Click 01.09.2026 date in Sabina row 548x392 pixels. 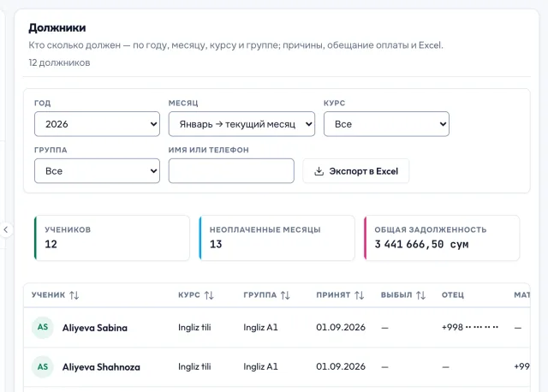341,327
